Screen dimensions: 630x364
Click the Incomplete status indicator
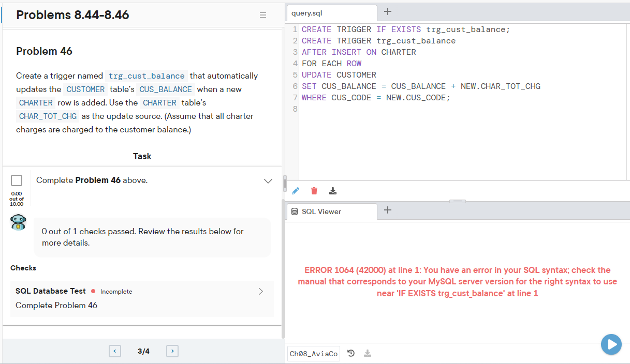click(x=112, y=292)
